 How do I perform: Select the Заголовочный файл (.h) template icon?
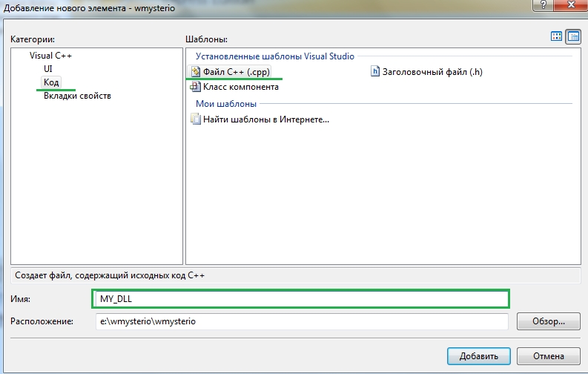(x=375, y=72)
